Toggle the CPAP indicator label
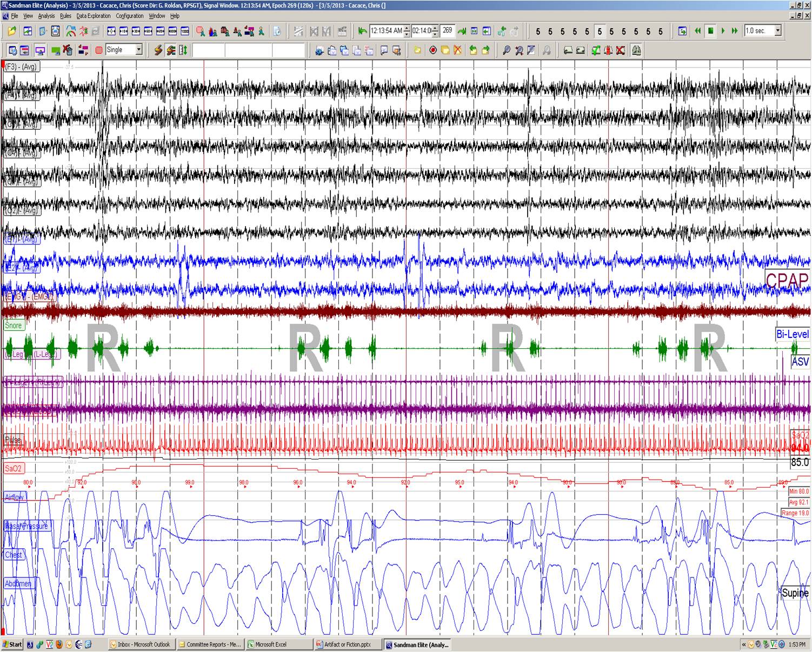The image size is (812, 652). coord(787,280)
